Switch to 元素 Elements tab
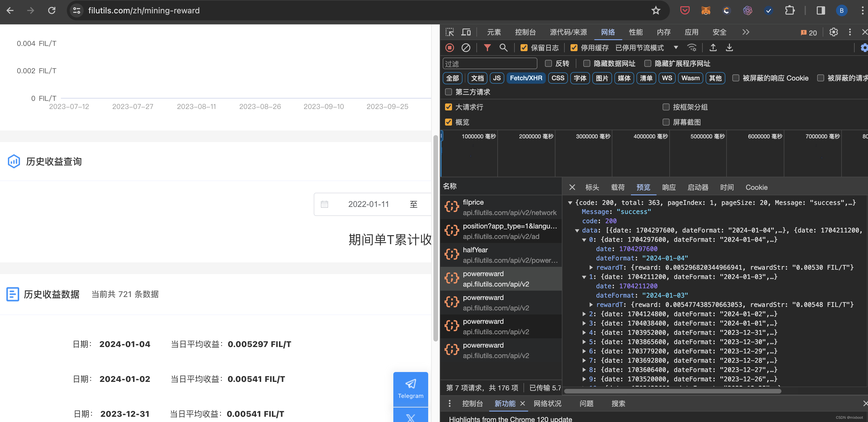The image size is (868, 422). click(x=494, y=32)
